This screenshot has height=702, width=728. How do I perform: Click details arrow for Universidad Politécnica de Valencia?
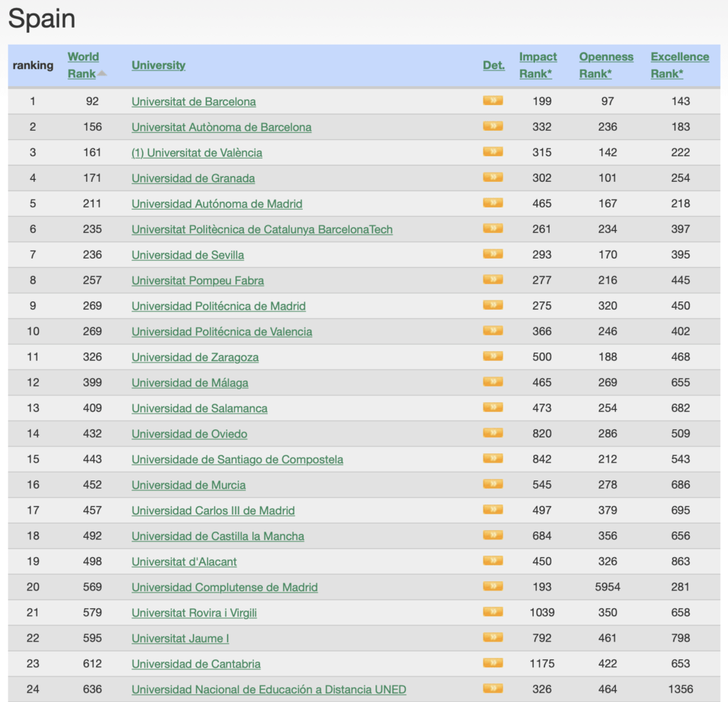tap(493, 330)
